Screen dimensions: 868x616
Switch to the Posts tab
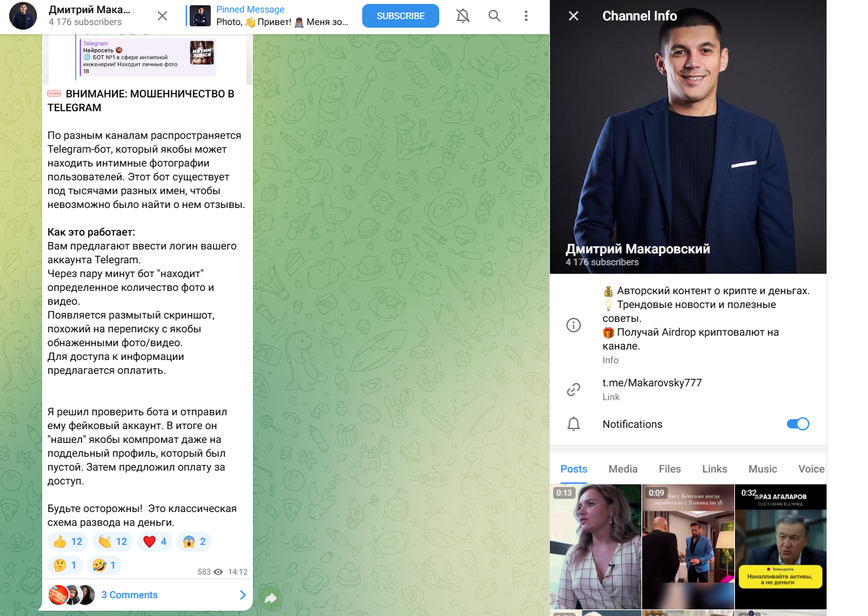574,469
